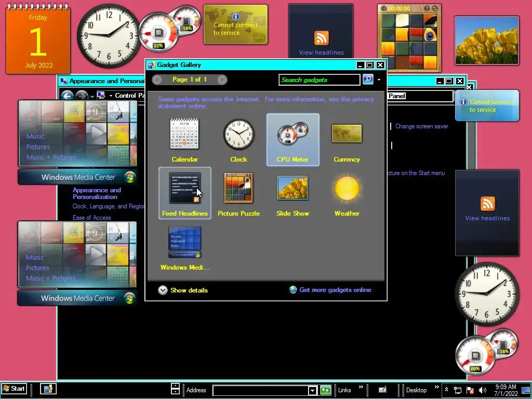Image resolution: width=532 pixels, height=399 pixels.
Task: Select the Calendar gadget in Gadget Gallery
Action: tap(184, 140)
